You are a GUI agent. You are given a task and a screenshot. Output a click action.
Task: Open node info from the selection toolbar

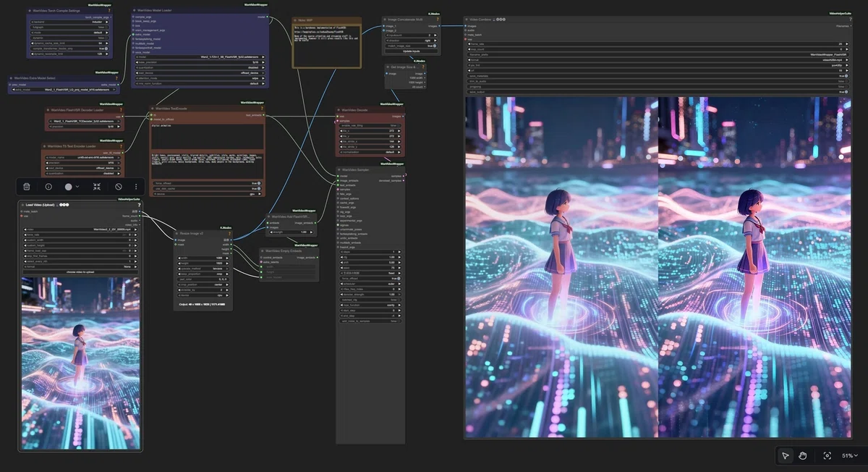pos(48,186)
